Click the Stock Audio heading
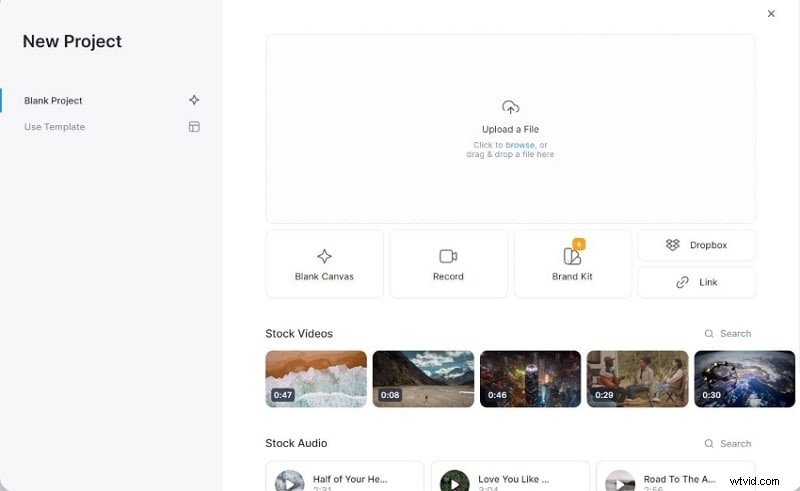This screenshot has height=491, width=800. [x=296, y=443]
